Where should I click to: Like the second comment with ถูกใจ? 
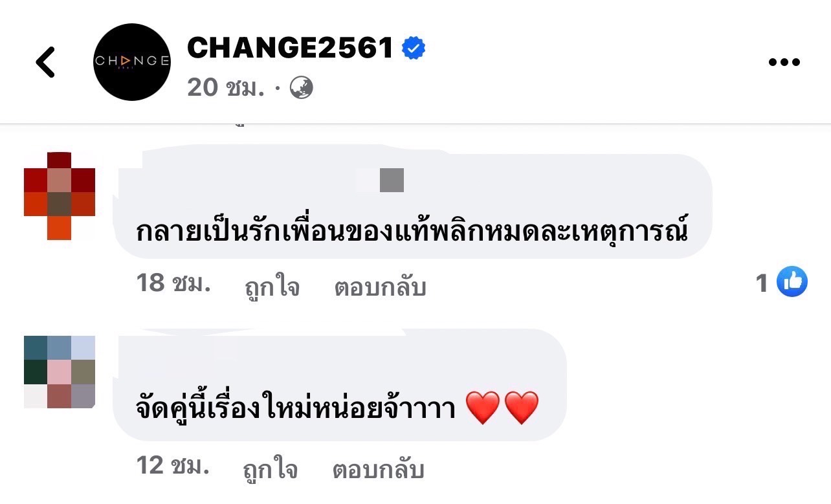tap(272, 468)
